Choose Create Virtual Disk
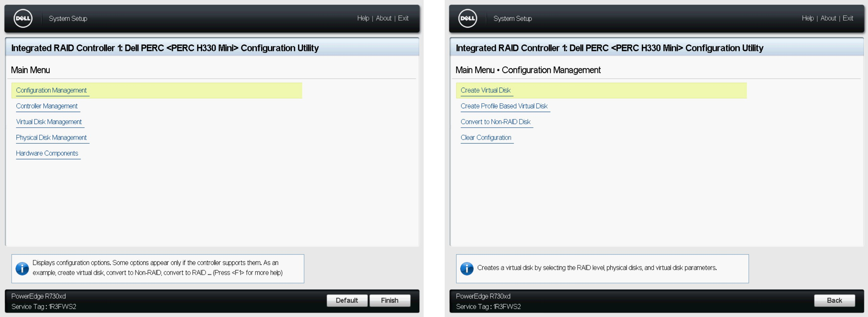This screenshot has width=868, height=317. click(485, 90)
